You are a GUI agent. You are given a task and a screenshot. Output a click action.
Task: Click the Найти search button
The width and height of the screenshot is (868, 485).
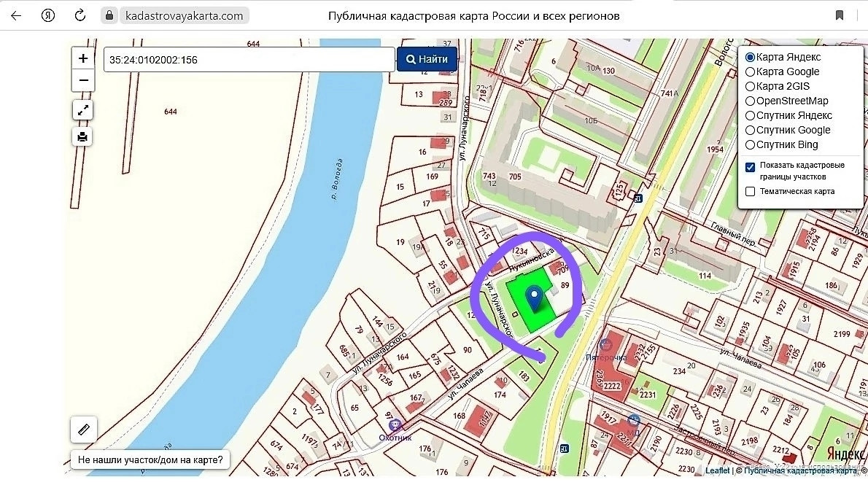427,59
